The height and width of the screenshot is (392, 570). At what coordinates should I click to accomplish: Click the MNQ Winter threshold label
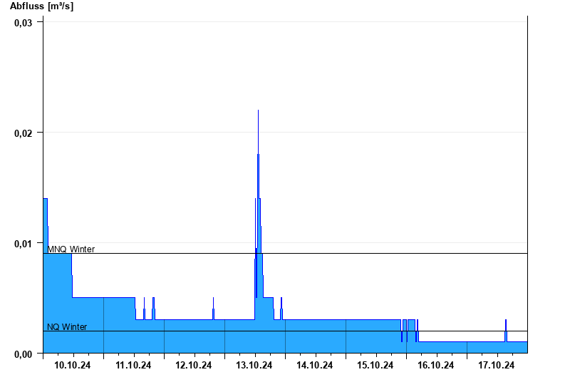(71, 249)
